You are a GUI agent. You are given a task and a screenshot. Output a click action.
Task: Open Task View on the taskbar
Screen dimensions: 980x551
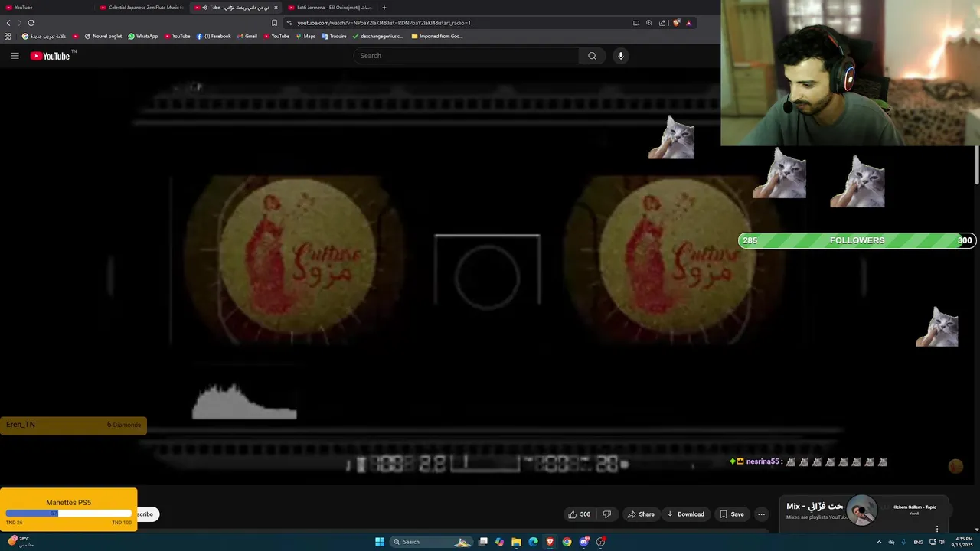(x=483, y=542)
